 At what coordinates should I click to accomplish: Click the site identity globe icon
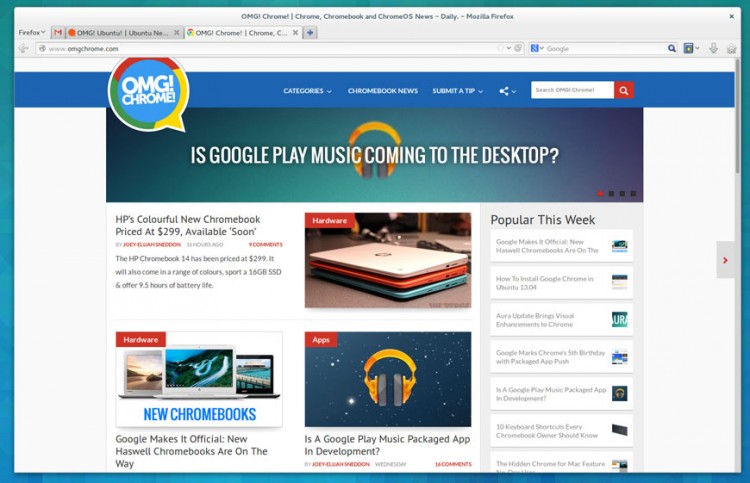pos(42,48)
